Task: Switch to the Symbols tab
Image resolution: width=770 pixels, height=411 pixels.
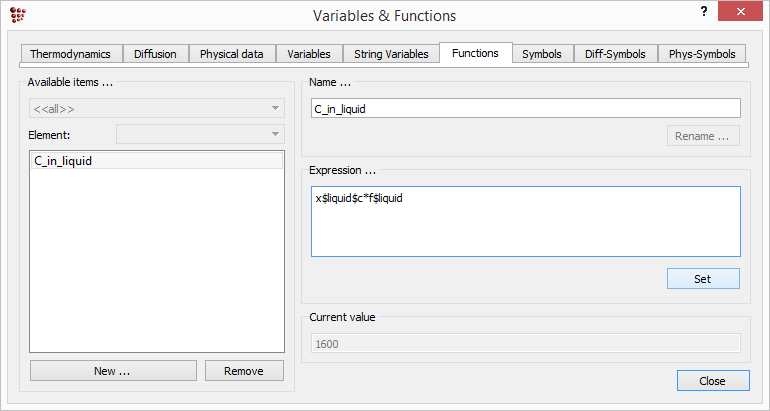Action: [542, 54]
